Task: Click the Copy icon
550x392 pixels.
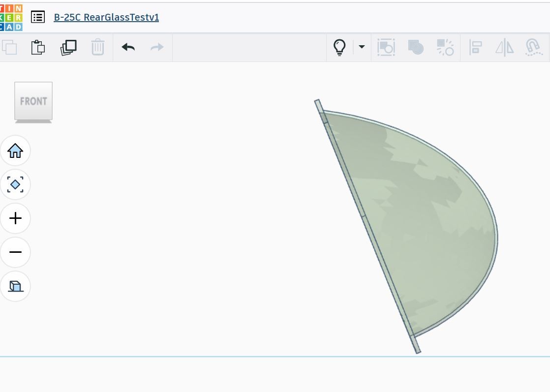Action: tap(9, 47)
